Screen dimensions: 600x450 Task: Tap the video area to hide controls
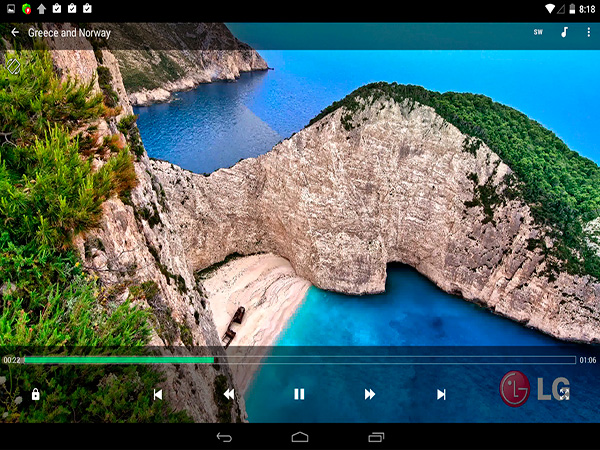350,200
